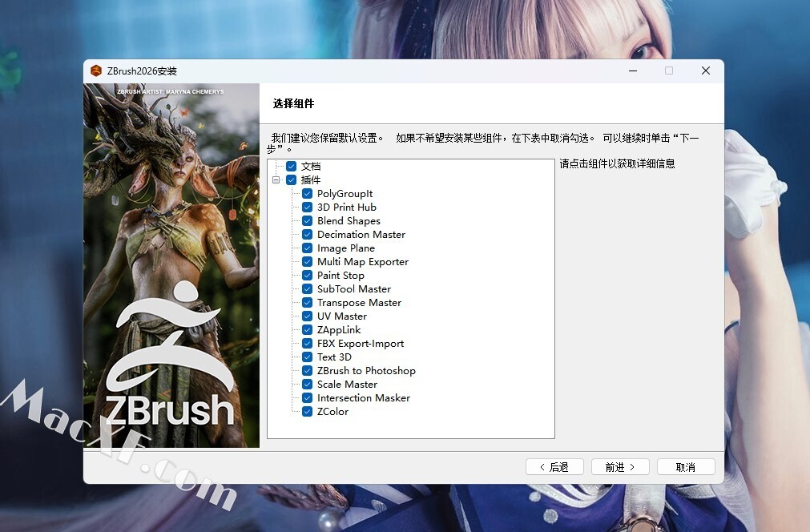Select the Text 3D label
The image size is (810, 532).
pyautogui.click(x=334, y=357)
